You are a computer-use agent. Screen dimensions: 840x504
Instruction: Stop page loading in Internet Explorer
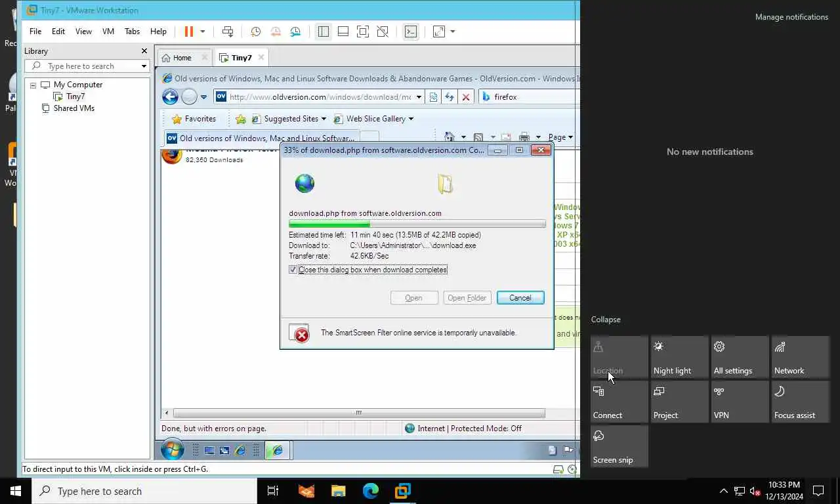(466, 97)
